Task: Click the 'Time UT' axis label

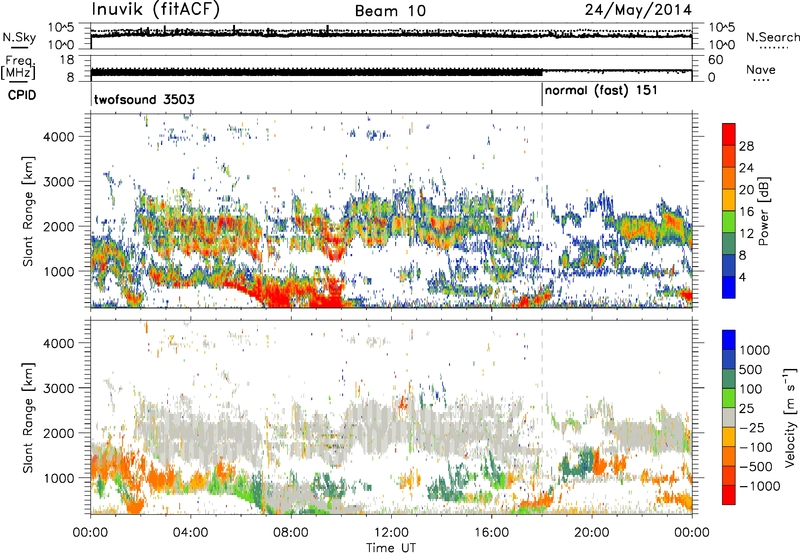Action: point(391,548)
